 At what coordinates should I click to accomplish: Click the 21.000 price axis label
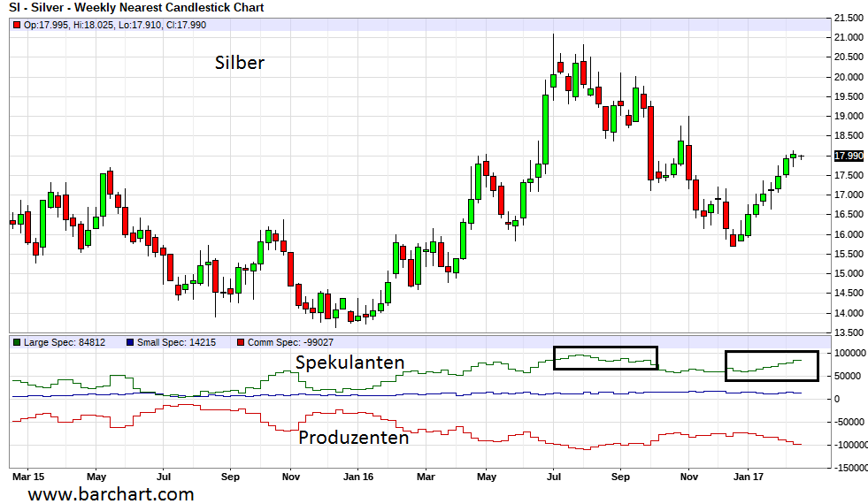tap(848, 37)
